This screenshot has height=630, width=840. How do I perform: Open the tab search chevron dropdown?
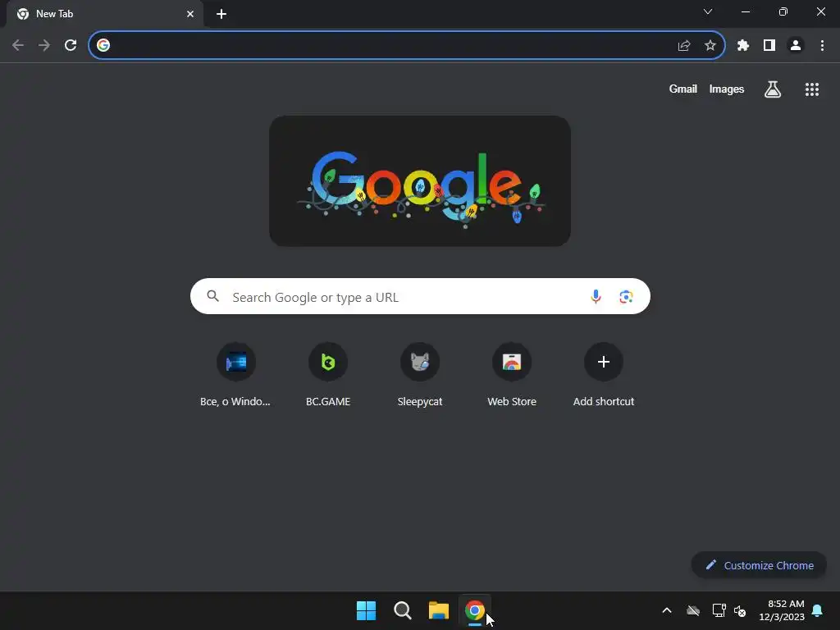tap(708, 11)
